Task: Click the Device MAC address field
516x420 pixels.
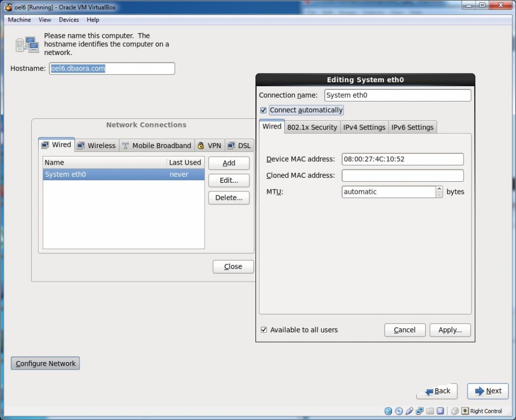Action: 403,159
